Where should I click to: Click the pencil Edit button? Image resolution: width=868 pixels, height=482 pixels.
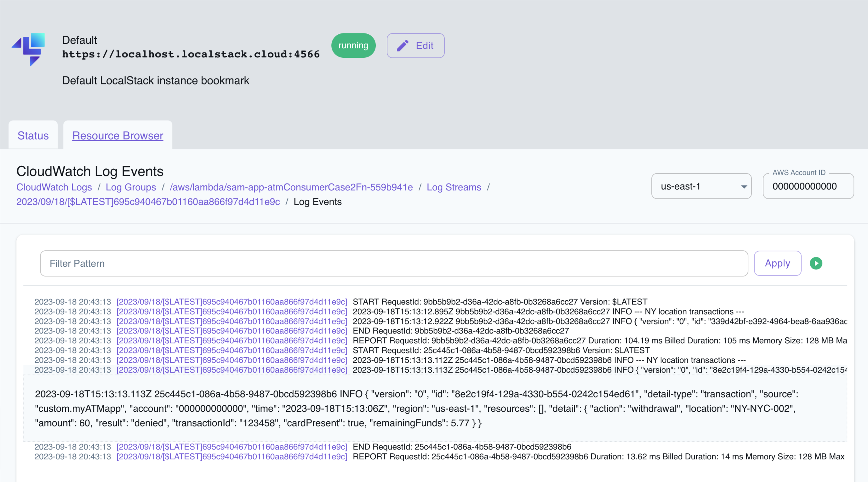(x=415, y=45)
